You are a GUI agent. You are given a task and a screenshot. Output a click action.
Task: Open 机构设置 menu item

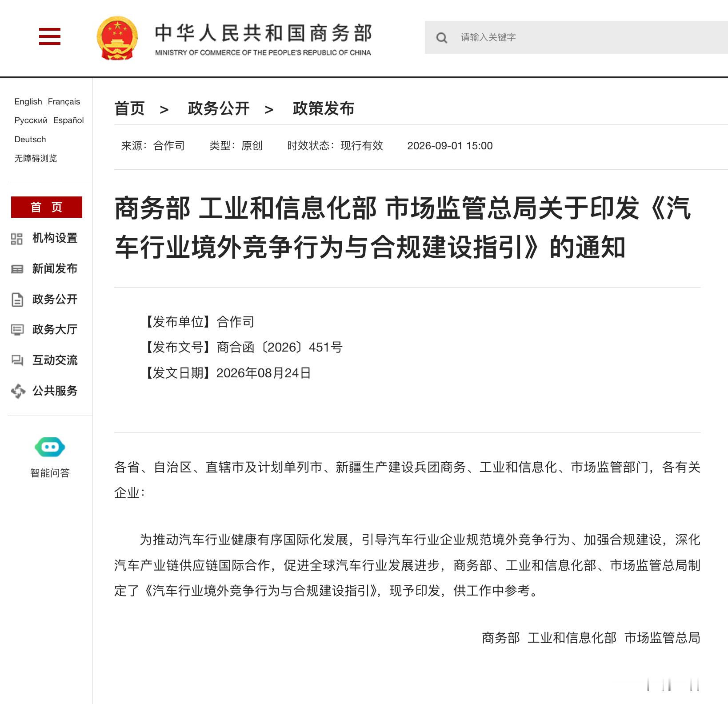point(55,238)
